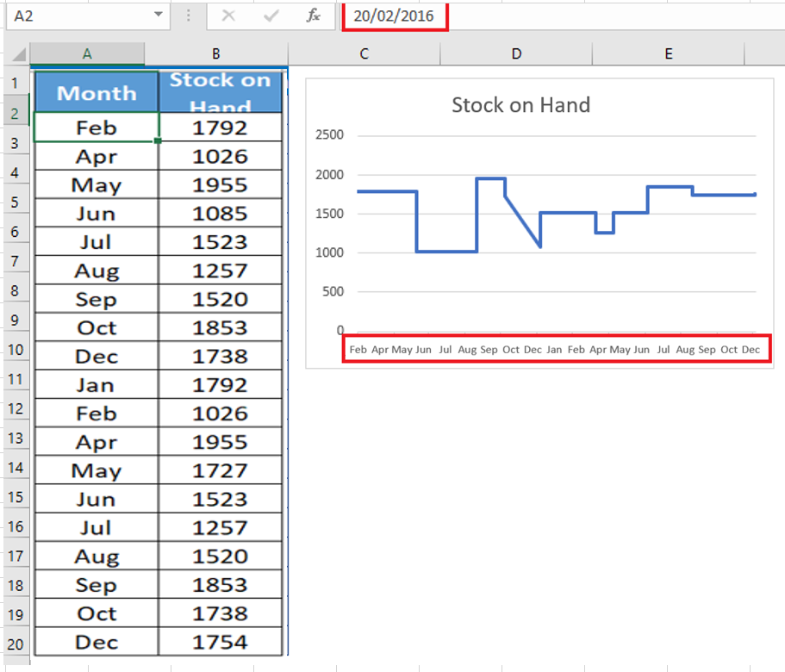The width and height of the screenshot is (785, 672).
Task: Click the Cancel X formula bar icon
Action: click(228, 16)
